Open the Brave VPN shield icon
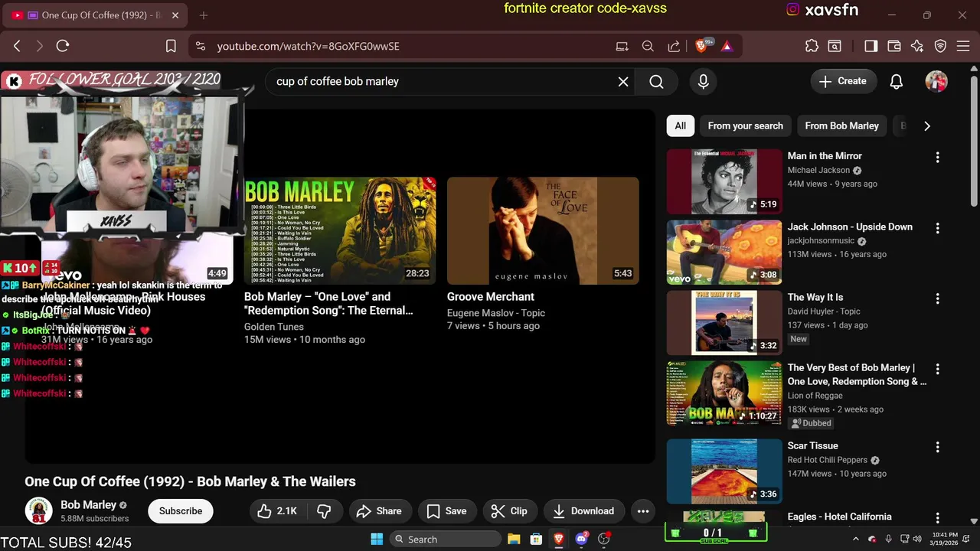Image resolution: width=980 pixels, height=551 pixels. click(941, 46)
